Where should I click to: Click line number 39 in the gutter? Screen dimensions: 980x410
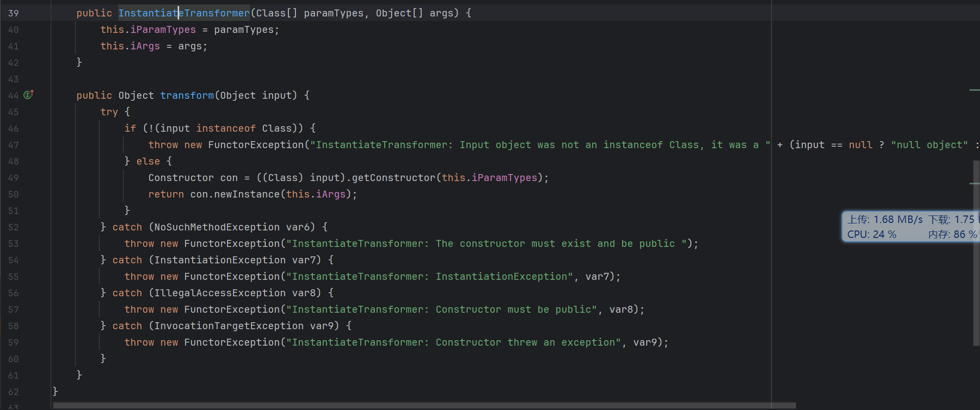click(13, 13)
